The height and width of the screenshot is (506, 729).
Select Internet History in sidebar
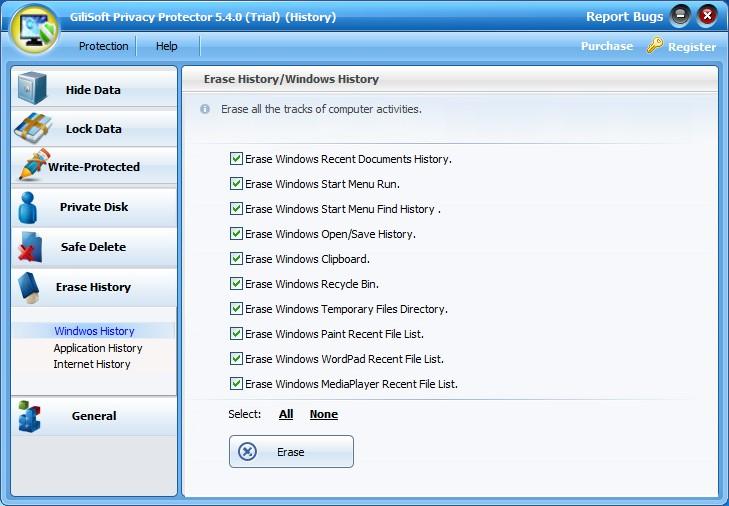click(92, 364)
